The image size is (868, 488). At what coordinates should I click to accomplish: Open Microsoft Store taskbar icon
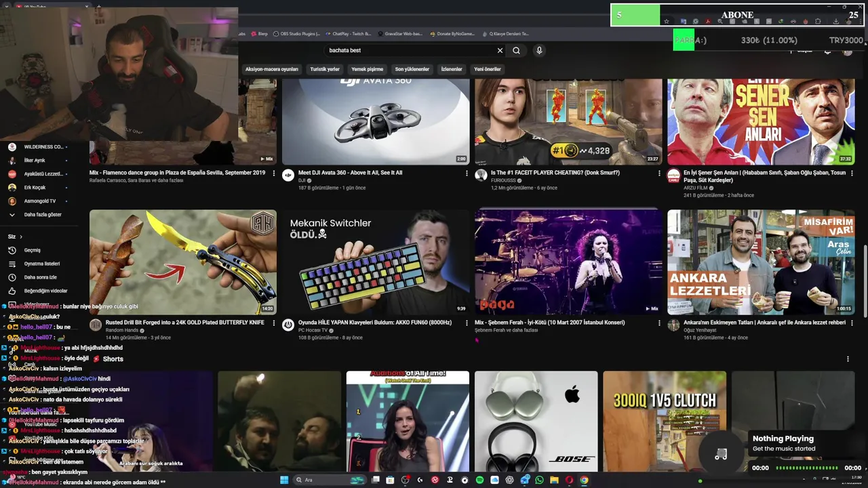click(x=390, y=480)
